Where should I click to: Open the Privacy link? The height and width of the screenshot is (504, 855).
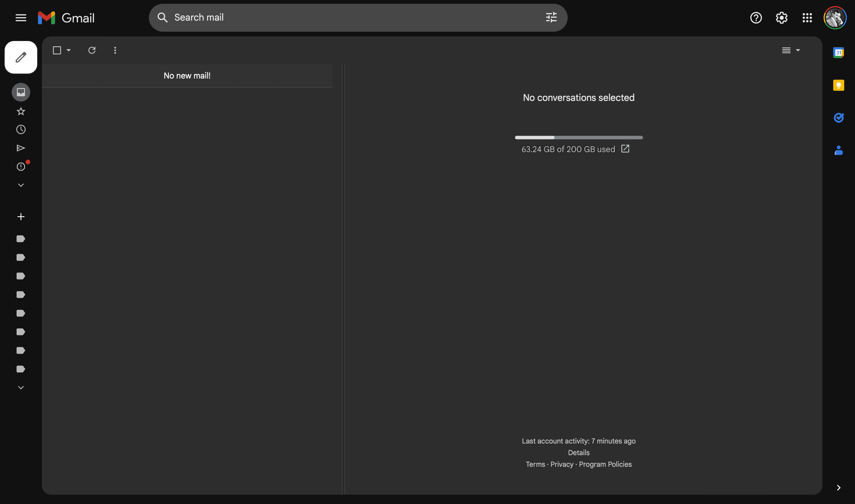[x=562, y=464]
